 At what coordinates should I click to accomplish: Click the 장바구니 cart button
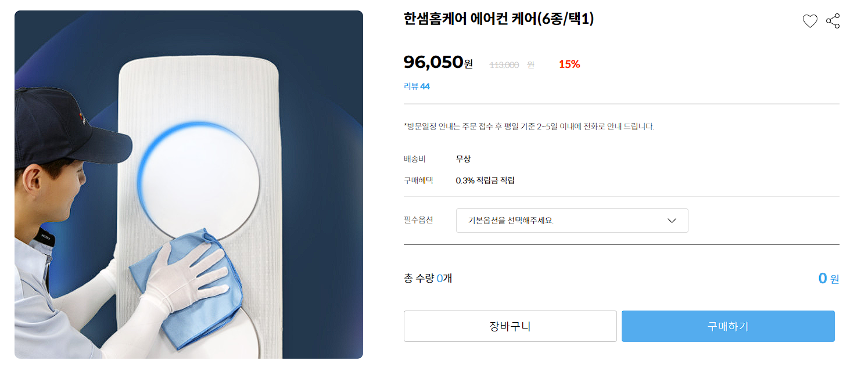pyautogui.click(x=510, y=326)
